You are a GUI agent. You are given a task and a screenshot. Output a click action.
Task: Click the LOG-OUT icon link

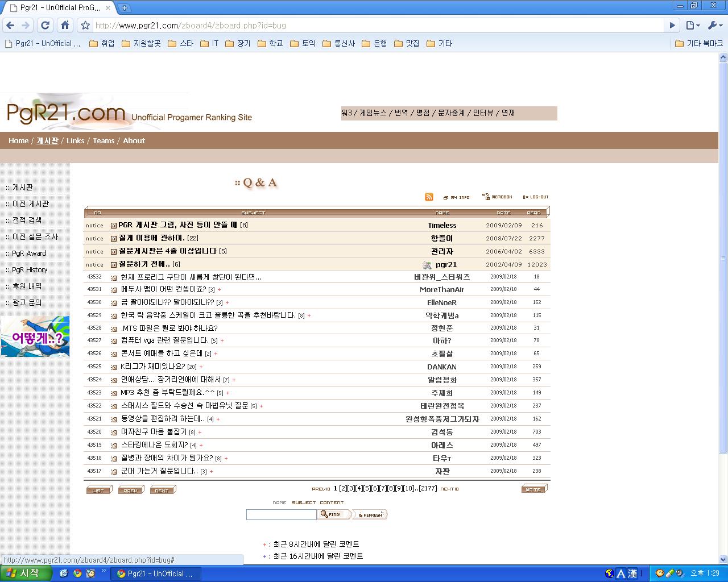[536, 197]
